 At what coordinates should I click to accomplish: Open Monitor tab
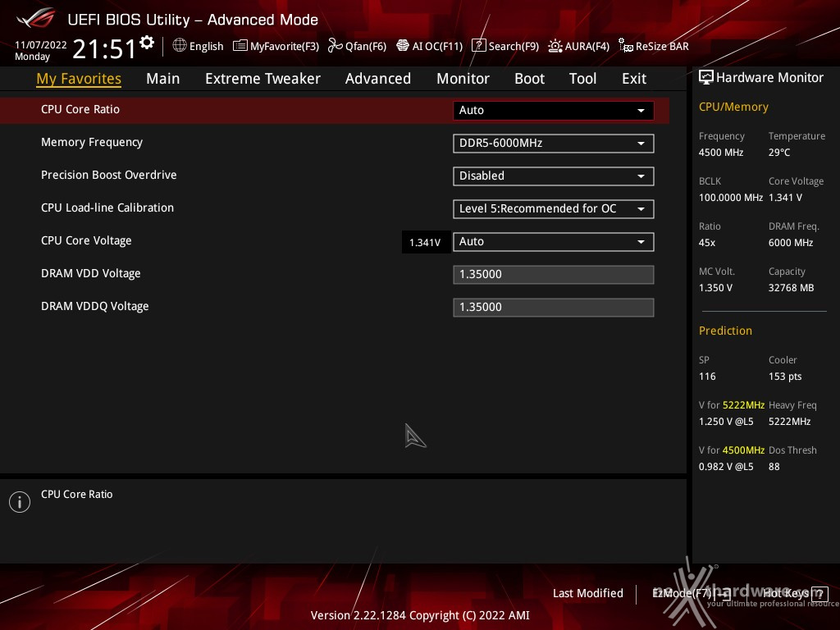tap(463, 79)
